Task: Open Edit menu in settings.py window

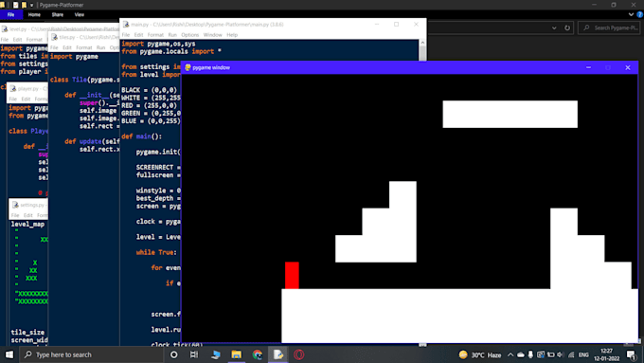Action: [x=27, y=215]
